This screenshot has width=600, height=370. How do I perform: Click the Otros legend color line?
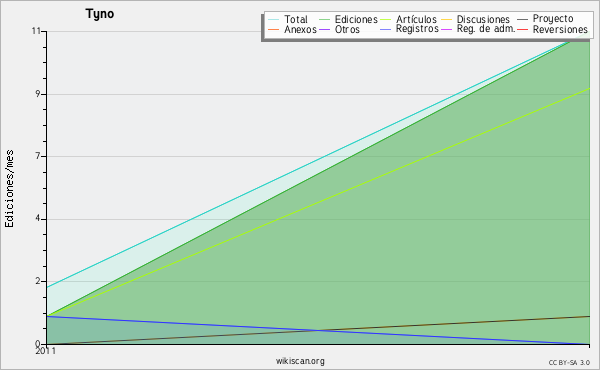(x=324, y=29)
